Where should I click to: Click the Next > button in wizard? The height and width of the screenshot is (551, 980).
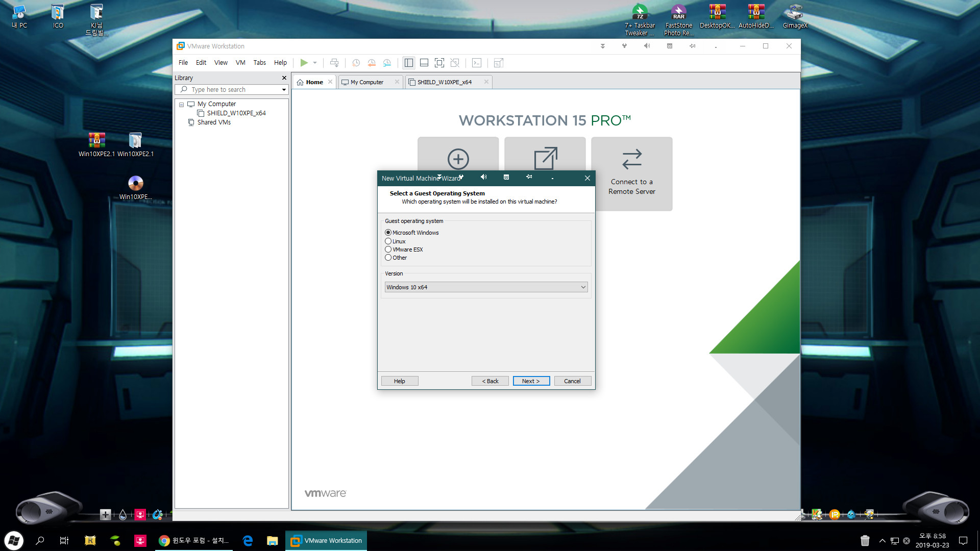(531, 381)
